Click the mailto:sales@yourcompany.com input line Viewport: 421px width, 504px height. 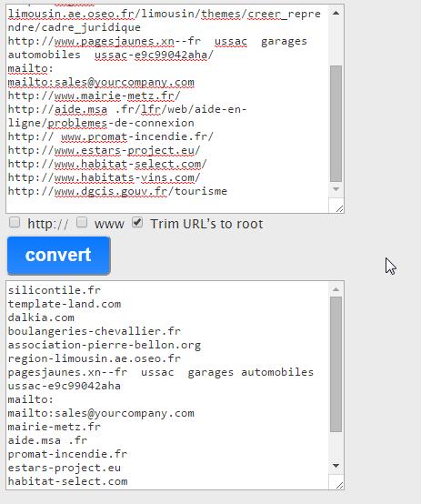coord(101,82)
